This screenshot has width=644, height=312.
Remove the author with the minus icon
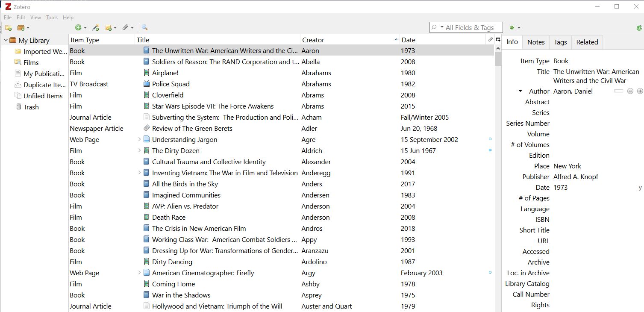(630, 91)
